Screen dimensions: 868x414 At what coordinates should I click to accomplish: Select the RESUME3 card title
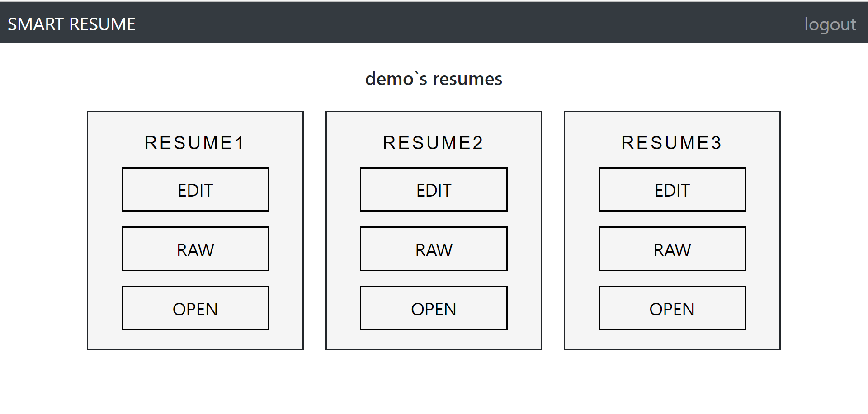[x=672, y=143]
